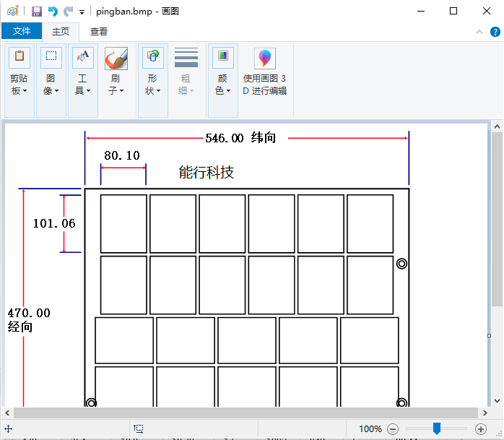Click horizontal scrollbar right arrow

click(485, 413)
